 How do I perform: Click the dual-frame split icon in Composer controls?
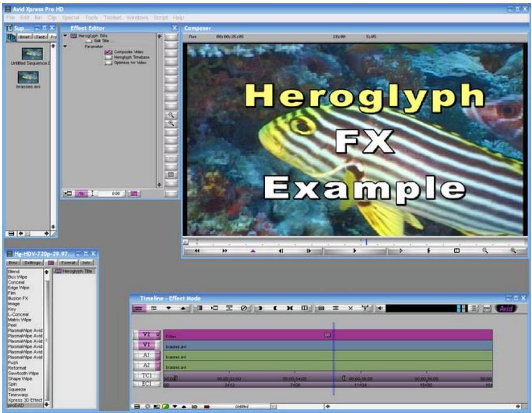click(457, 251)
